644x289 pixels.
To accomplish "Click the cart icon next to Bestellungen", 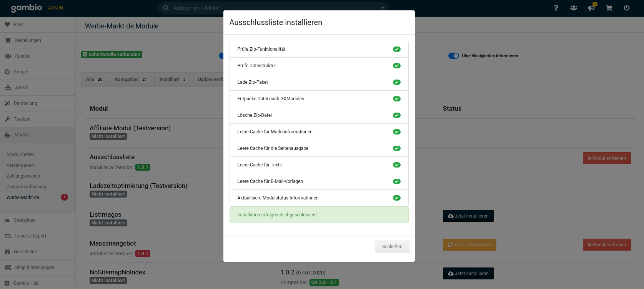I will (8, 40).
